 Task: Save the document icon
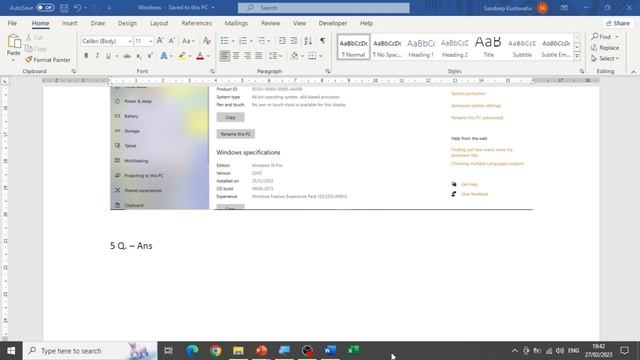(x=64, y=8)
